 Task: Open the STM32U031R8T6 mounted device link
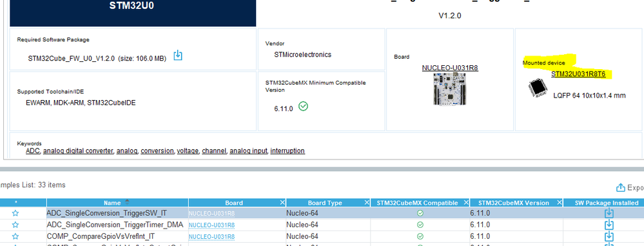point(581,74)
